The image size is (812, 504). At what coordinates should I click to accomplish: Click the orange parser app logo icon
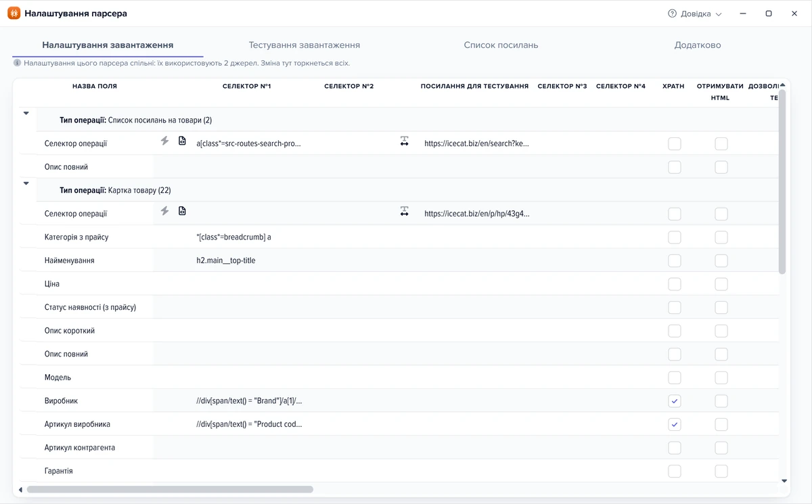tap(14, 14)
